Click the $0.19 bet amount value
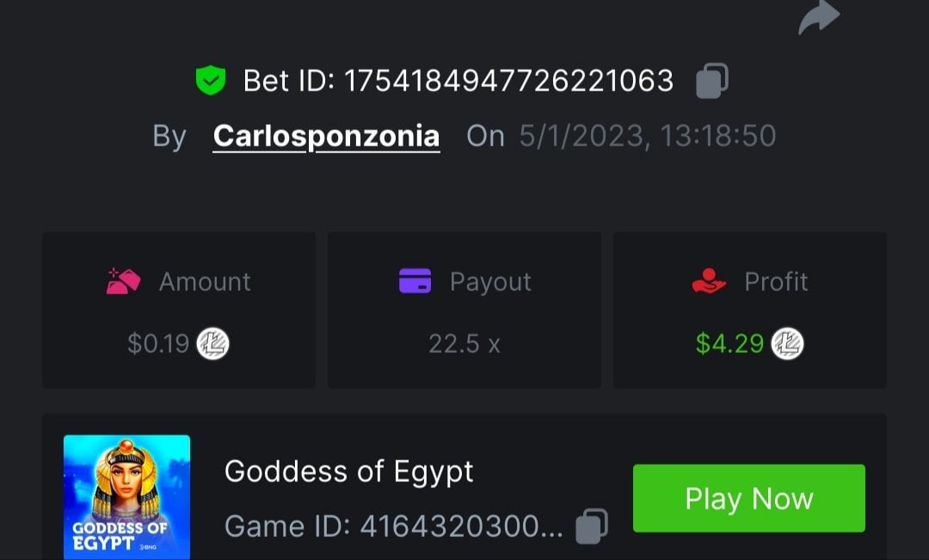Viewport: 929px width, 560px height. click(158, 344)
